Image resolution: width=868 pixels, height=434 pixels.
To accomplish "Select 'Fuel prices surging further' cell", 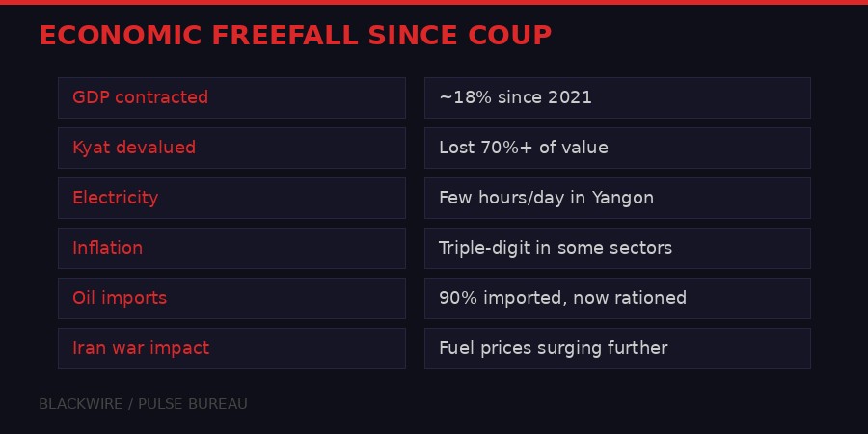I will coord(617,348).
